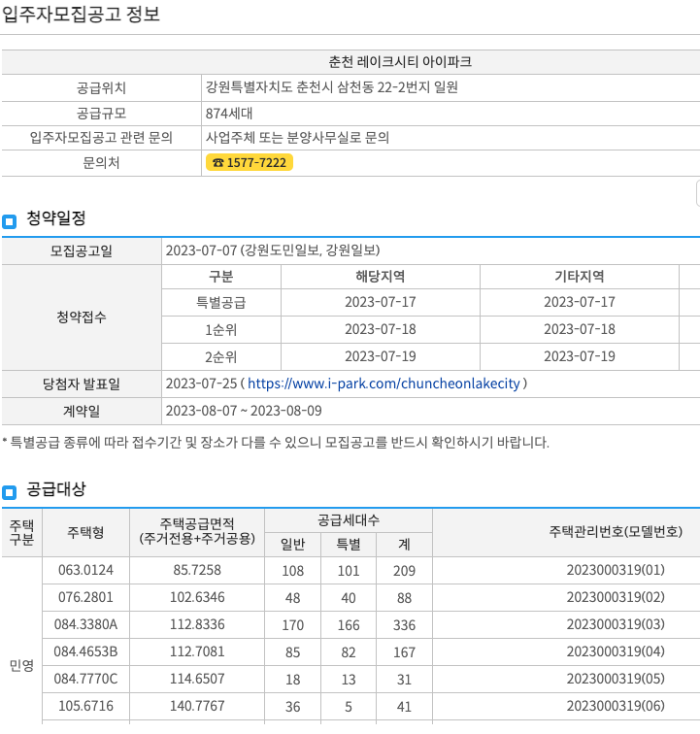Click the 공급세대수 column header

(x=349, y=520)
